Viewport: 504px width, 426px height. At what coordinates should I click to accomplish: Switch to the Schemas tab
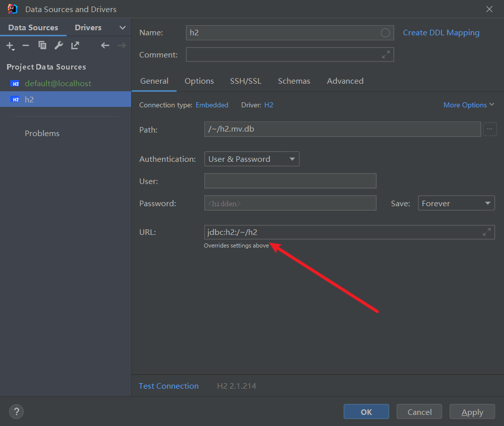tap(294, 81)
